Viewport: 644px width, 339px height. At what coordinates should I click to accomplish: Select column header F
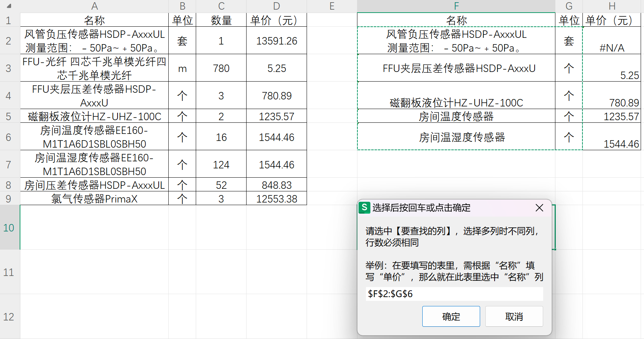click(456, 6)
